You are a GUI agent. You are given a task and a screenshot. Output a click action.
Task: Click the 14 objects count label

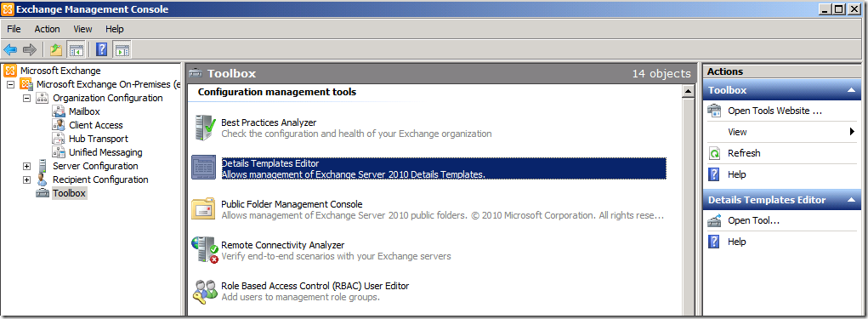(x=661, y=73)
